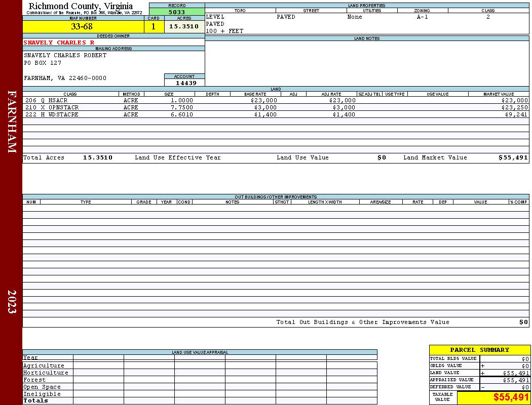Select the base rate $1,400 cell
This screenshot has height=405, width=532.
[265, 114]
